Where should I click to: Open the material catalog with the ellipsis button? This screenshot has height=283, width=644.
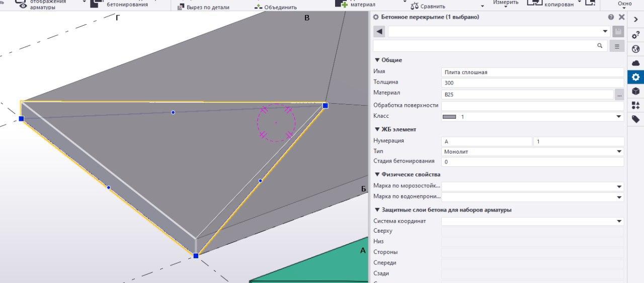(x=619, y=94)
